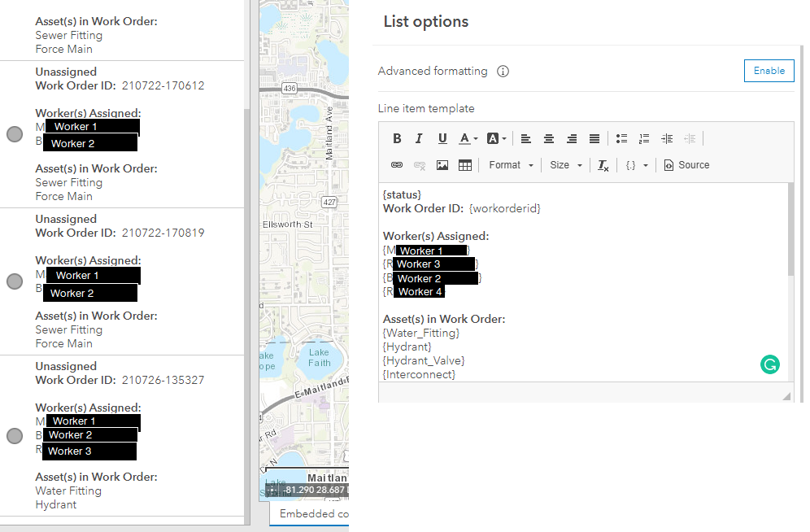This screenshot has height=532, width=810.
Task: Toggle bold formatting in template editor
Action: coord(397,138)
